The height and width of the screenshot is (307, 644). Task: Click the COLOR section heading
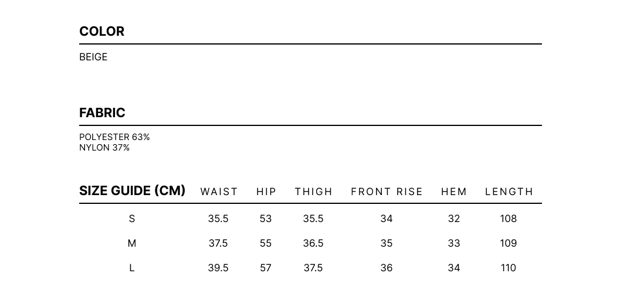coord(101,31)
